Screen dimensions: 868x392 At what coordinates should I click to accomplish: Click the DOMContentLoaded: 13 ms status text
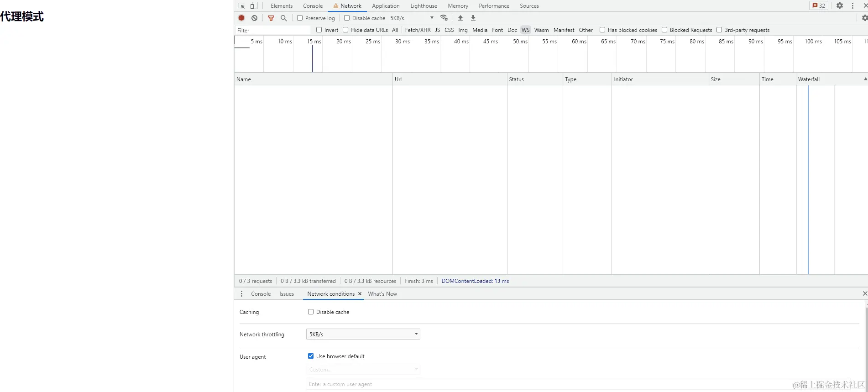(475, 281)
